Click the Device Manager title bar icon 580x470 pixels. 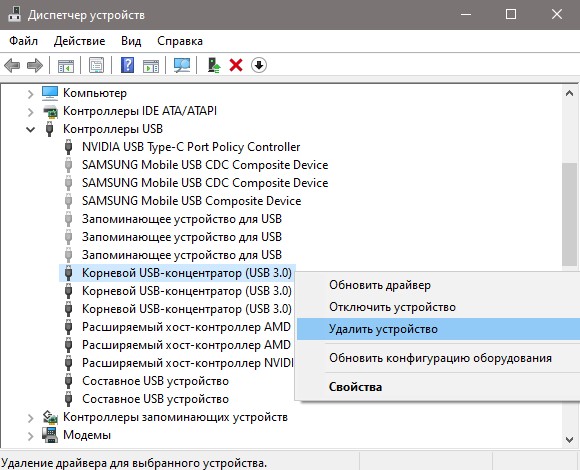pos(14,14)
